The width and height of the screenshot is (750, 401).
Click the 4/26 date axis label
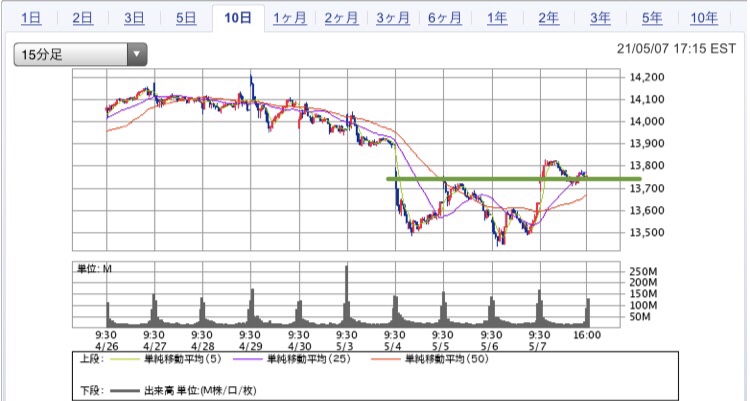point(106,346)
